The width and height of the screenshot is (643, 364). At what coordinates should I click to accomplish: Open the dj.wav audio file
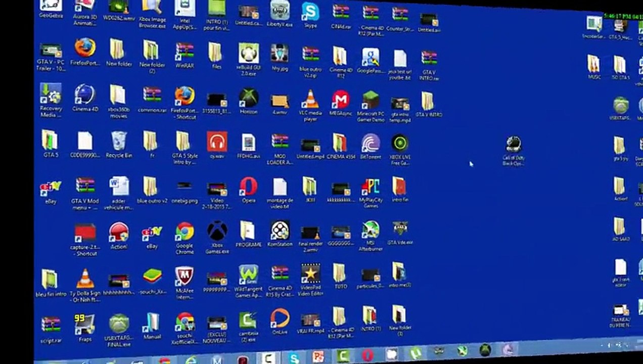coord(217,146)
